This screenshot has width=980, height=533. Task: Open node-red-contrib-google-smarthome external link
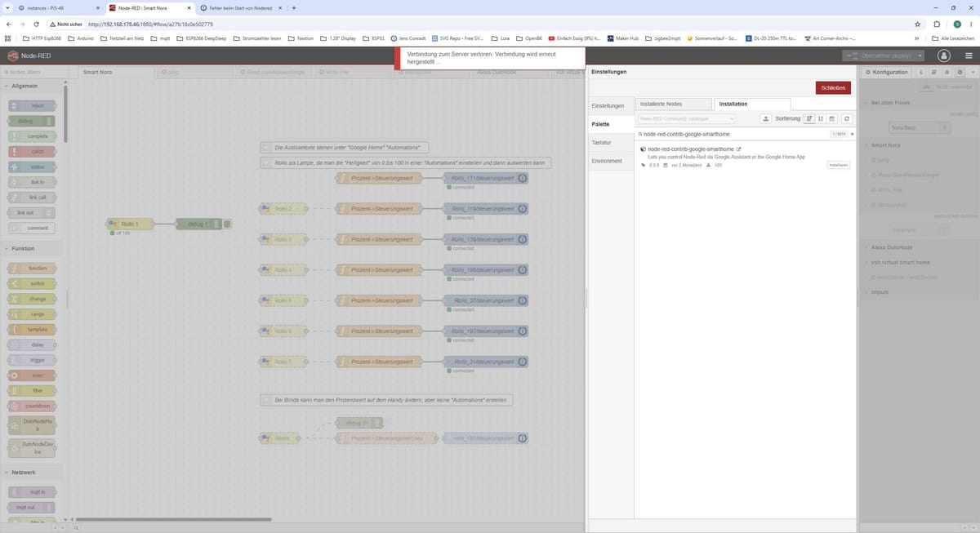tap(739, 149)
